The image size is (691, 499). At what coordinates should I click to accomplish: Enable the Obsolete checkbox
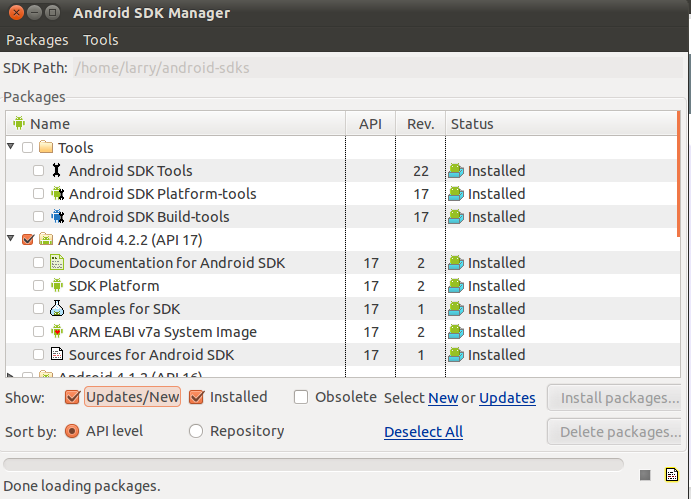pos(301,397)
